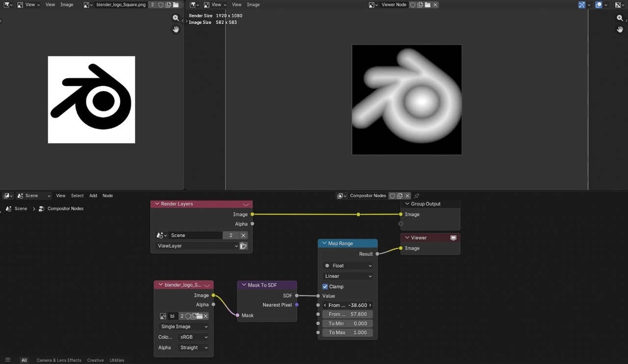The image size is (628, 364).
Task: Open Float data type dropdown in Map Range
Action: pyautogui.click(x=347, y=266)
